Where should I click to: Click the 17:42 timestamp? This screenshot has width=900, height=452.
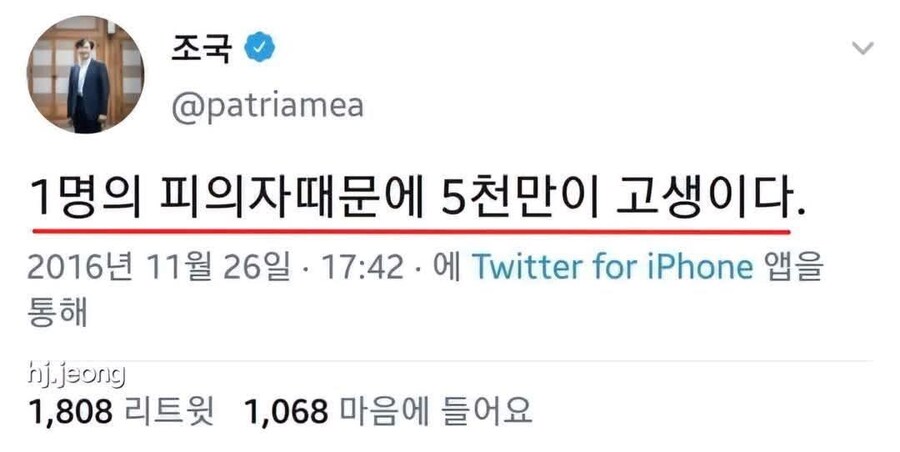coord(362,268)
